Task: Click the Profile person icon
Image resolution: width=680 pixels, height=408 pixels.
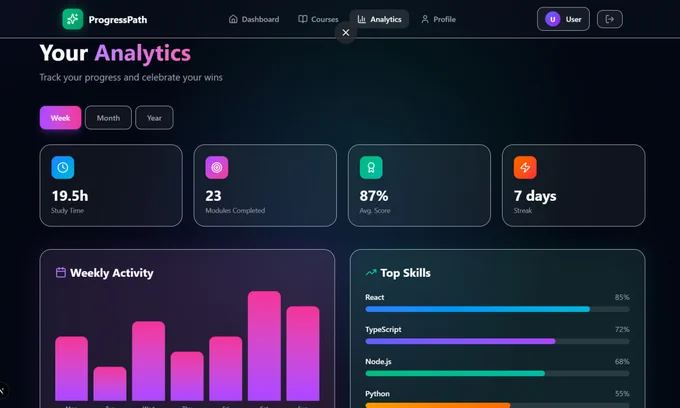Action: (x=425, y=19)
